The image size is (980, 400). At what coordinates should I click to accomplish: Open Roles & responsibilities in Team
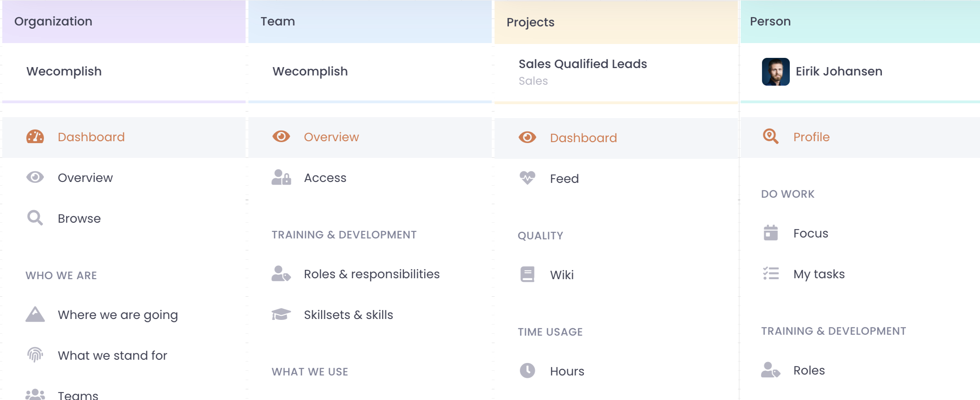[x=372, y=274]
